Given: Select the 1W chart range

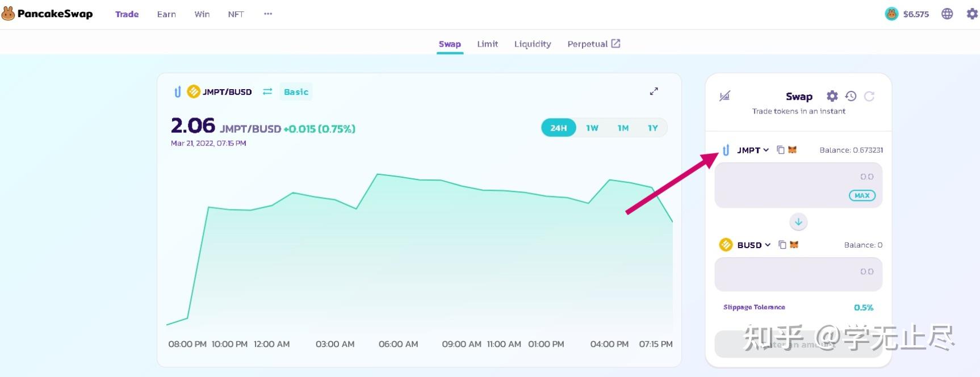Looking at the screenshot, I should click(592, 128).
